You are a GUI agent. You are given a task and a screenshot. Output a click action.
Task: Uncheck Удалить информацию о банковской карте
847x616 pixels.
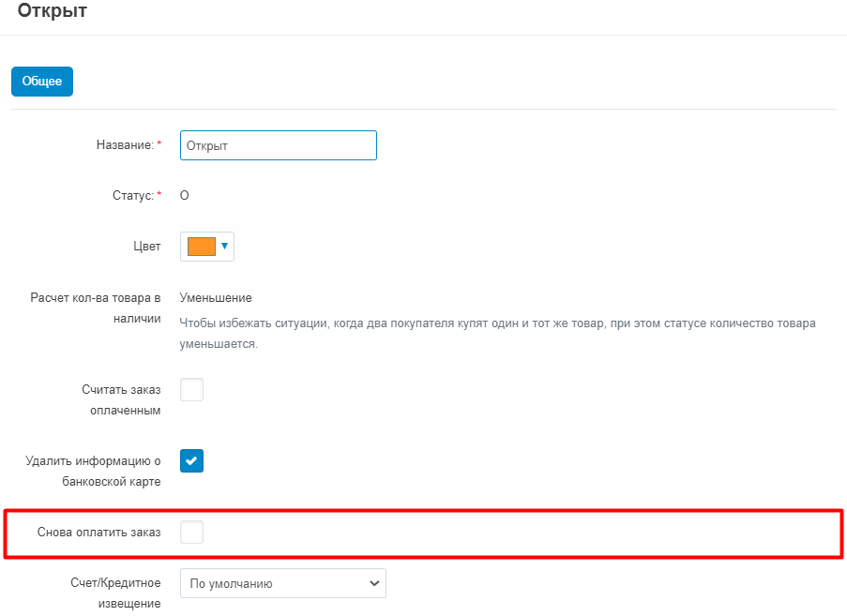(191, 461)
